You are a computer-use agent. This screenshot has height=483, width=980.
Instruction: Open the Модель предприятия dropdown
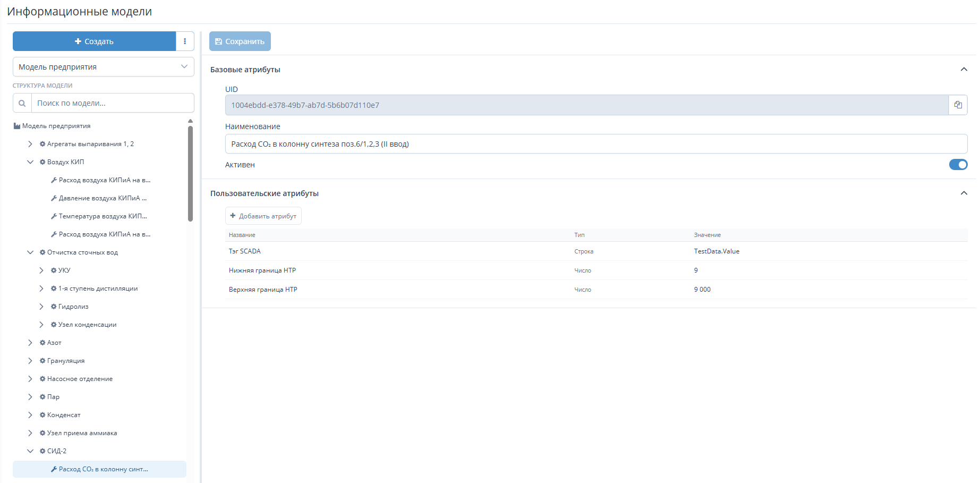tap(104, 67)
